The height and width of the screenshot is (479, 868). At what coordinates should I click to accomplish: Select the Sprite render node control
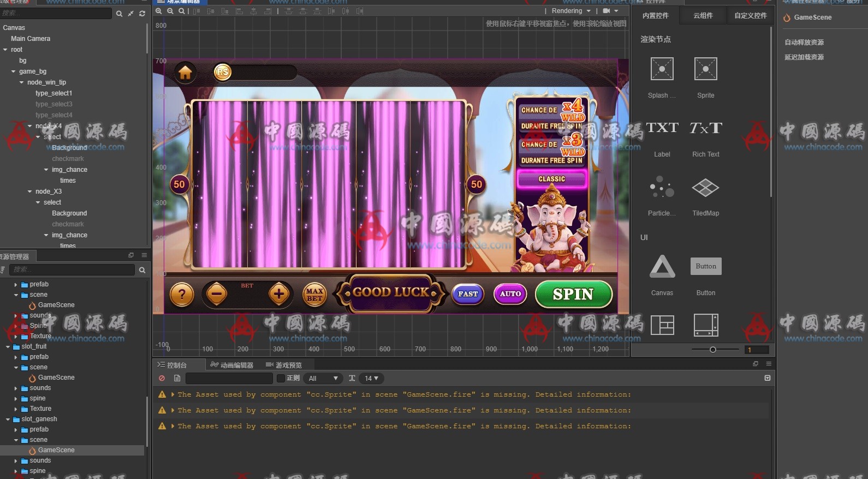tap(705, 69)
